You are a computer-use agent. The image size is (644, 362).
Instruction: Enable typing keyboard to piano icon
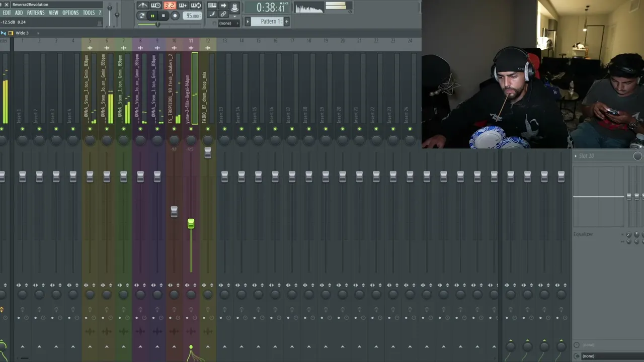point(212,6)
